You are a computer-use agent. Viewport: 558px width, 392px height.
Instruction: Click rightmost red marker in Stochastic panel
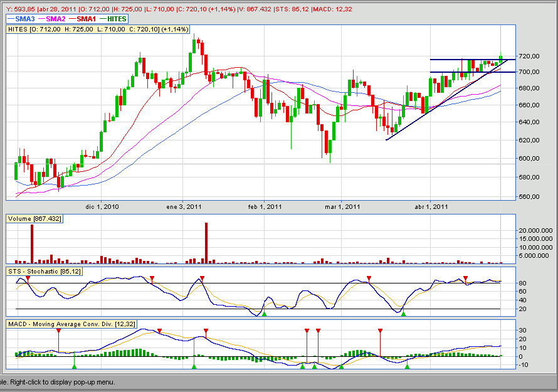[466, 278]
